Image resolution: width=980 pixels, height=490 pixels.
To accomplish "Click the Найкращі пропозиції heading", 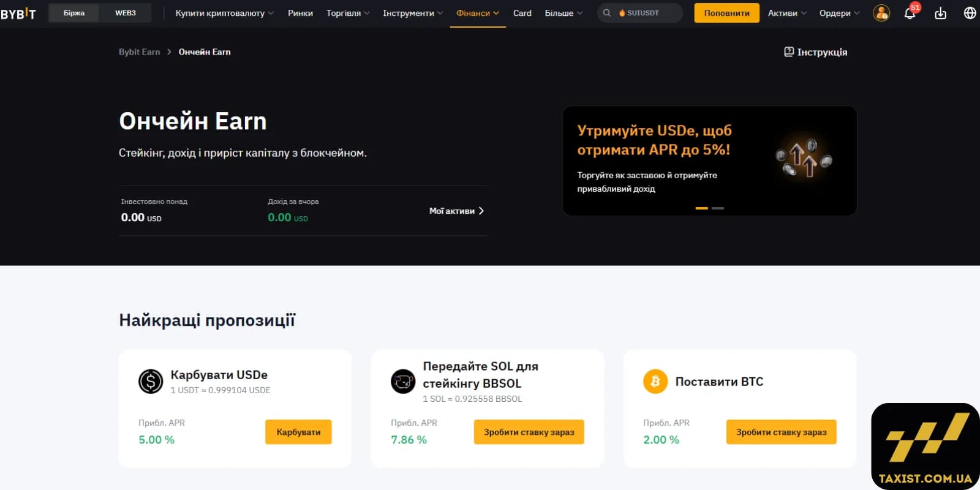I will coord(207,320).
